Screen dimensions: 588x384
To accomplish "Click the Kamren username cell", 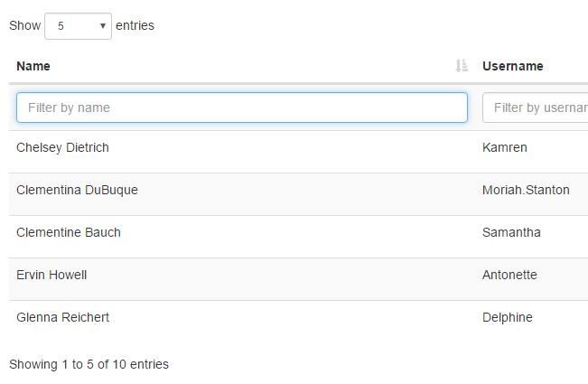I will 505,147.
